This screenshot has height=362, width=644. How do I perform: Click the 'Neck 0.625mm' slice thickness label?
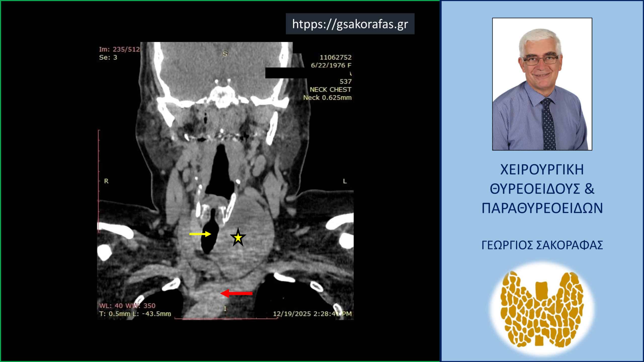(327, 98)
